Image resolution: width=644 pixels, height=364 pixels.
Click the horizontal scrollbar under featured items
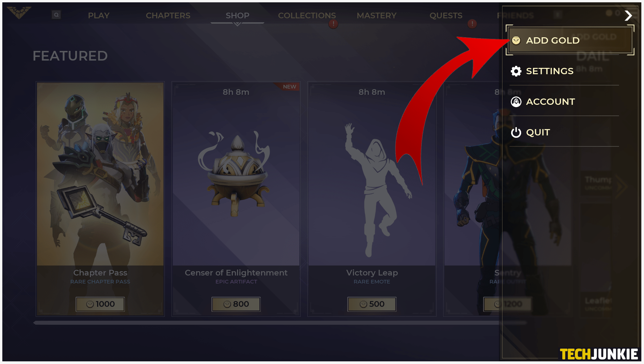280,323
